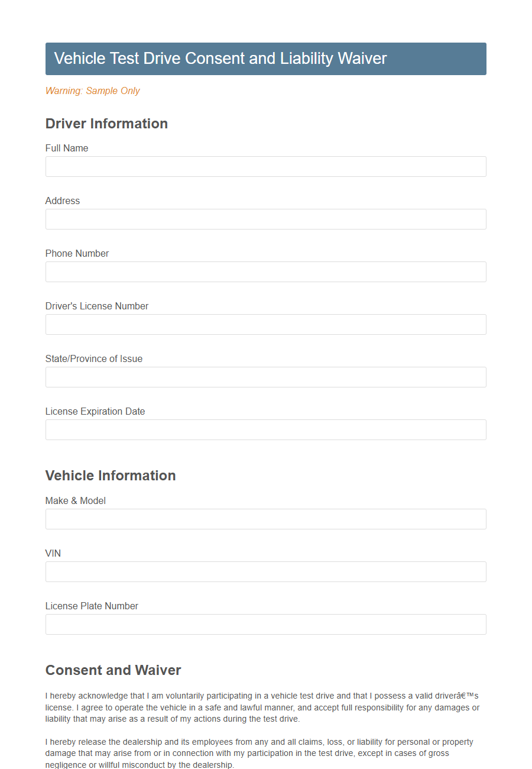This screenshot has height=769, width=532.
Task: Click inside the Address text box
Action: tap(266, 219)
